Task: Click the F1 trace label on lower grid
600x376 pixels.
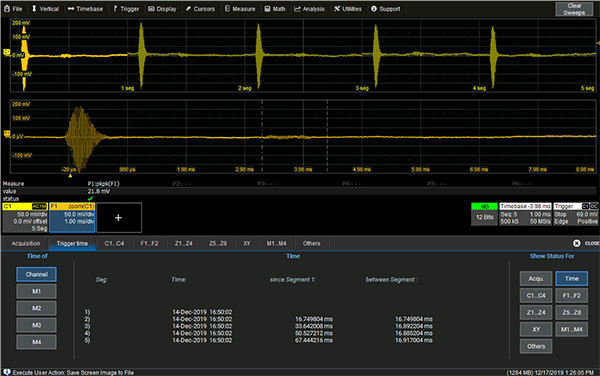Action: click(x=7, y=133)
